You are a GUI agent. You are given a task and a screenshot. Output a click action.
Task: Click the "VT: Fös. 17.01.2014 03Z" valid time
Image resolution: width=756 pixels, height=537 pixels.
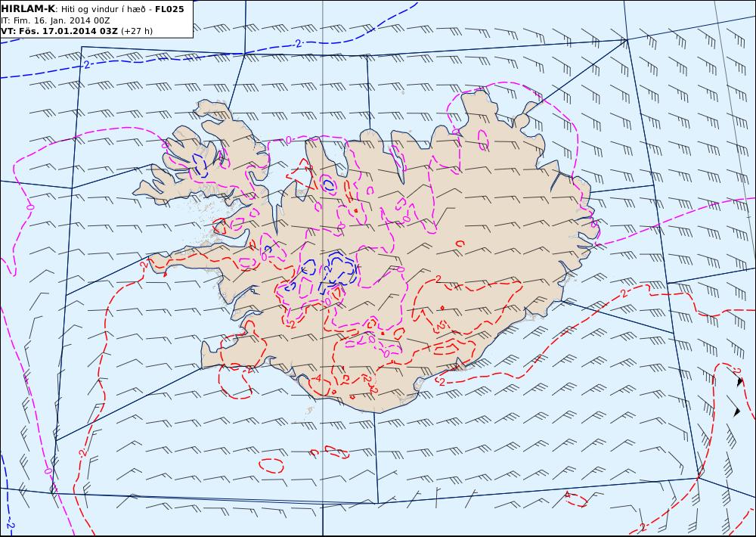59,31
